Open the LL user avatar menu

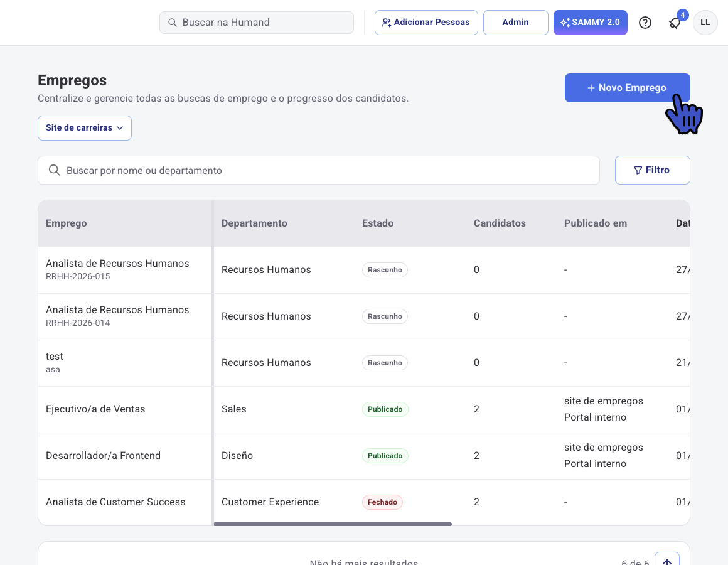(x=705, y=22)
